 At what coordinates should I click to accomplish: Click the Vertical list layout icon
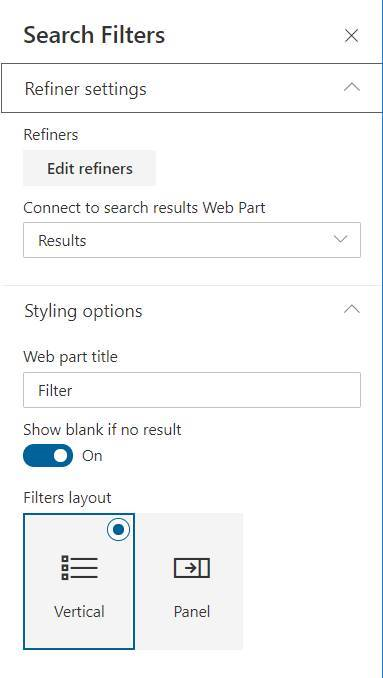point(79,568)
